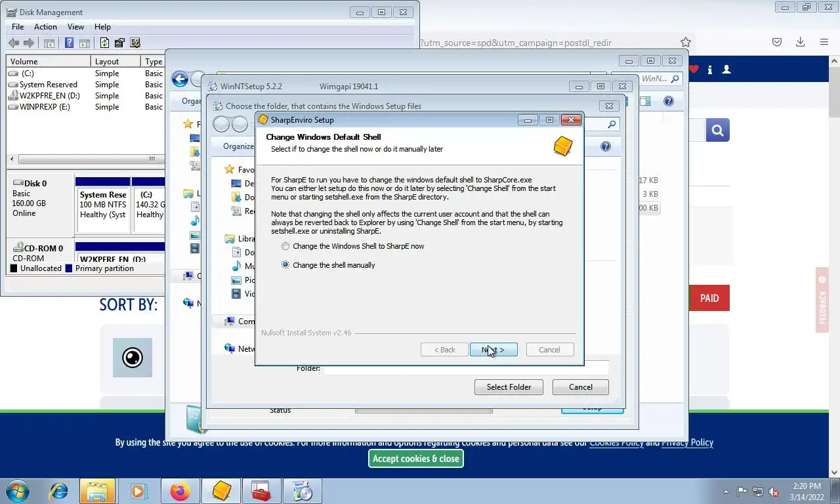This screenshot has width=840, height=504.
Task: Click the Volume column header
Action: (49, 62)
